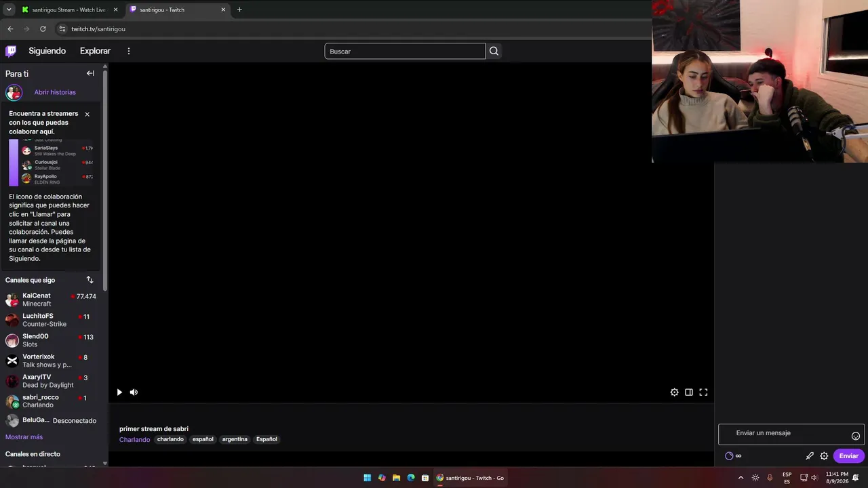Select the argentina tag
868x488 pixels.
[235, 439]
